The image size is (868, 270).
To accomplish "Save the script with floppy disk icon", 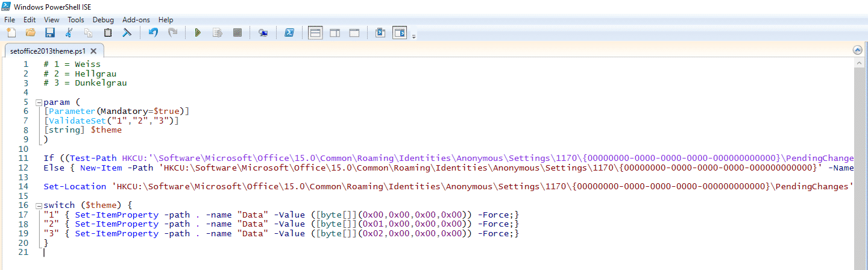I will coord(50,33).
